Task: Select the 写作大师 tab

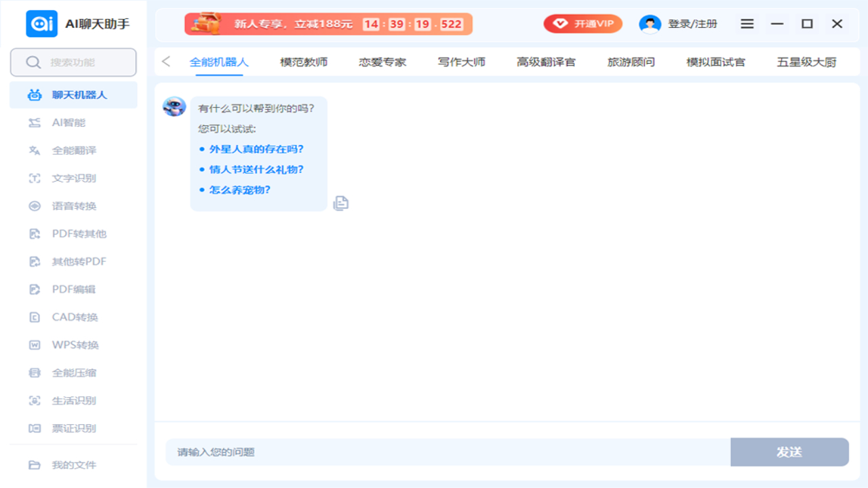Action: pyautogui.click(x=461, y=62)
